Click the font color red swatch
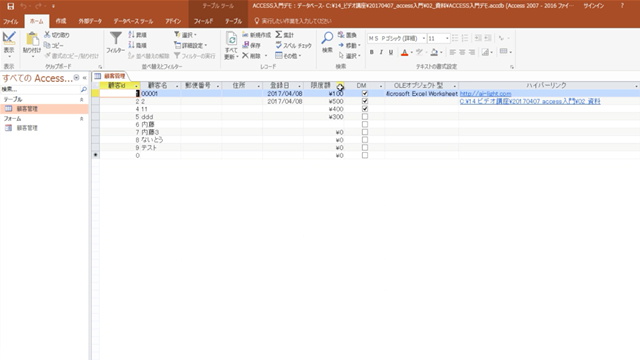Screen dimensions: 640x360 (404, 52)
